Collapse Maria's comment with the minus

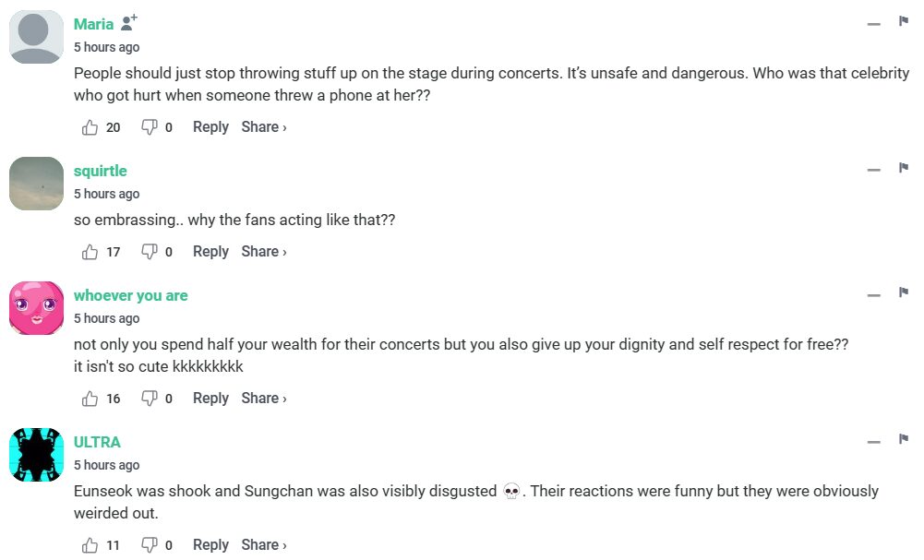(873, 24)
